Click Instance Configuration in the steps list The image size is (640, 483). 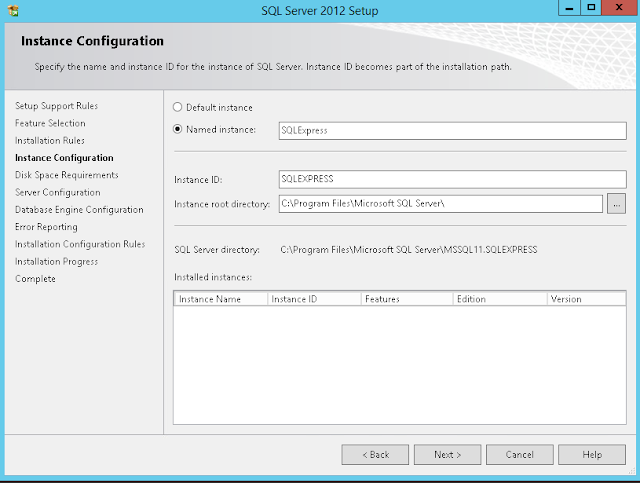point(64,158)
